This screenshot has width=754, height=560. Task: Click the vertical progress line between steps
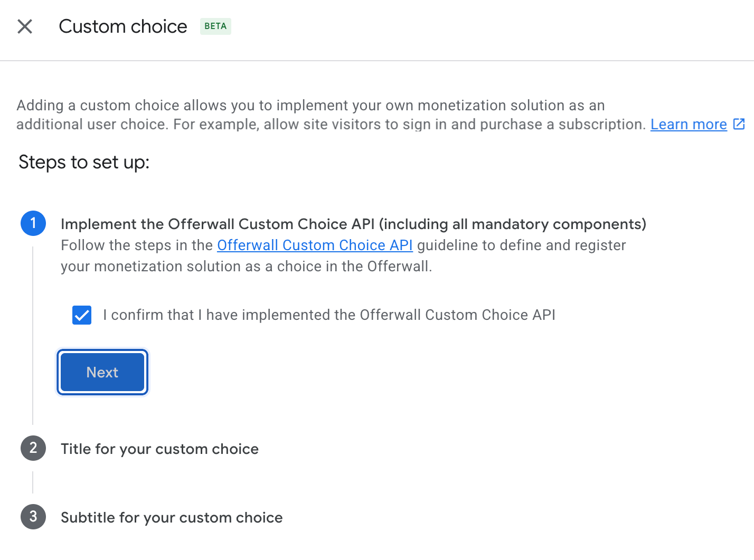click(33, 338)
